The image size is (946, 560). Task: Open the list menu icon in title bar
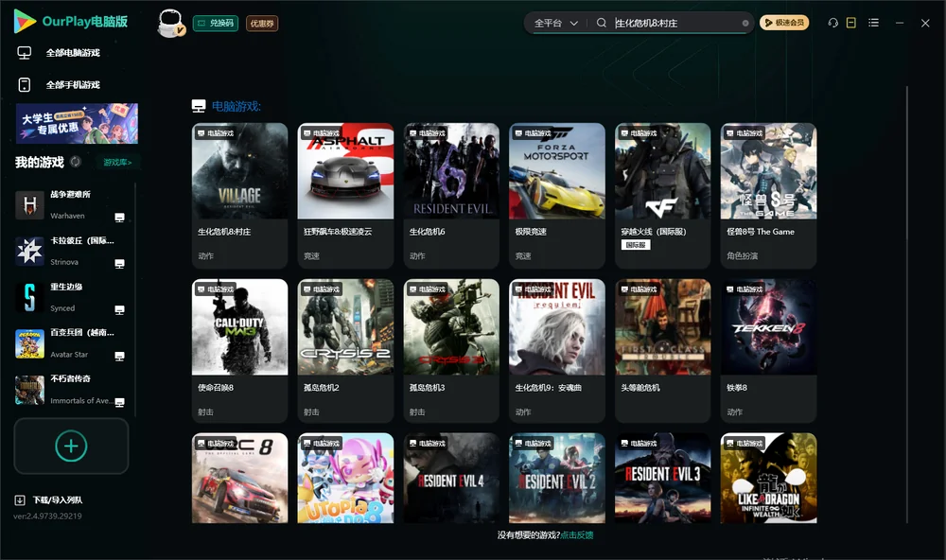click(x=873, y=23)
